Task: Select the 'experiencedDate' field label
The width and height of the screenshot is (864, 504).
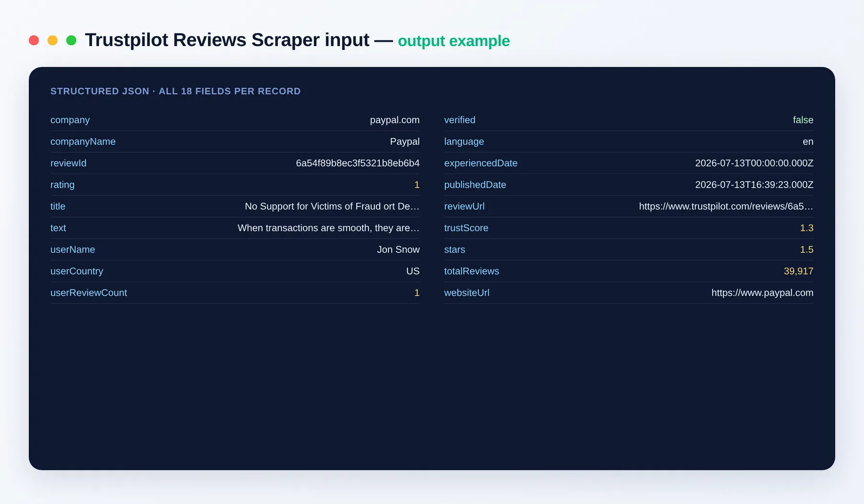Action: (x=481, y=163)
